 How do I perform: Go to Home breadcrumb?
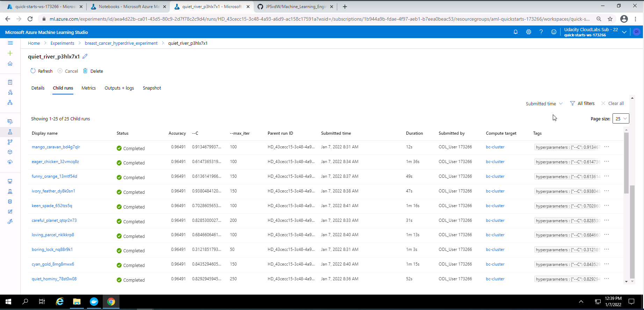click(x=34, y=43)
